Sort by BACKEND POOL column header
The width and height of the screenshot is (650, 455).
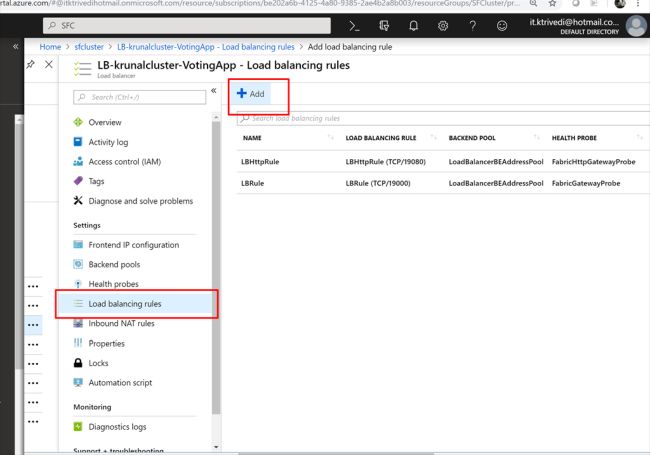[x=472, y=138]
